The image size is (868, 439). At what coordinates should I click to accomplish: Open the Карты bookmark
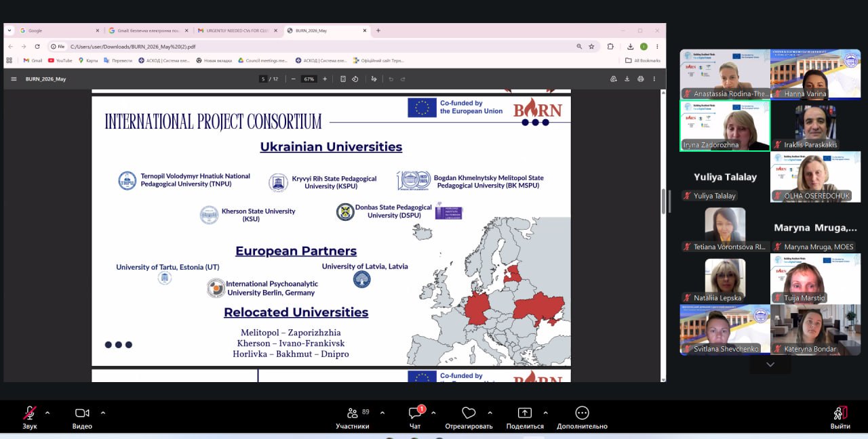[x=88, y=60]
